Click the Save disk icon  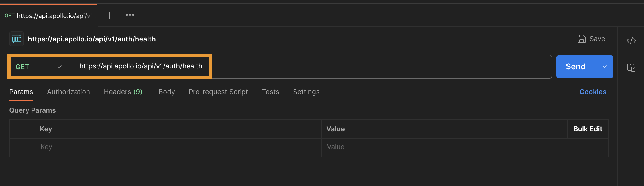tap(581, 39)
